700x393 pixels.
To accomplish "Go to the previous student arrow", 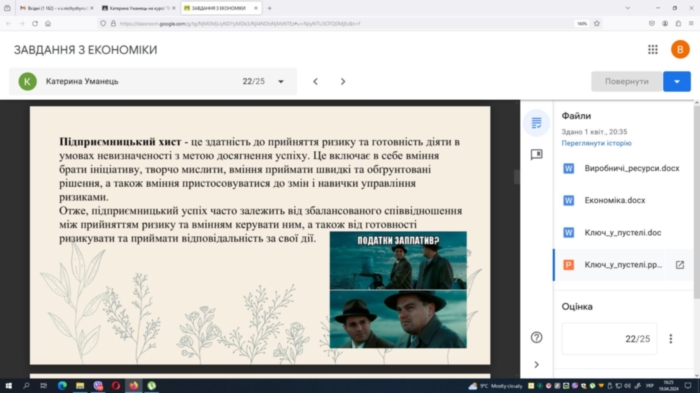I will (x=315, y=81).
